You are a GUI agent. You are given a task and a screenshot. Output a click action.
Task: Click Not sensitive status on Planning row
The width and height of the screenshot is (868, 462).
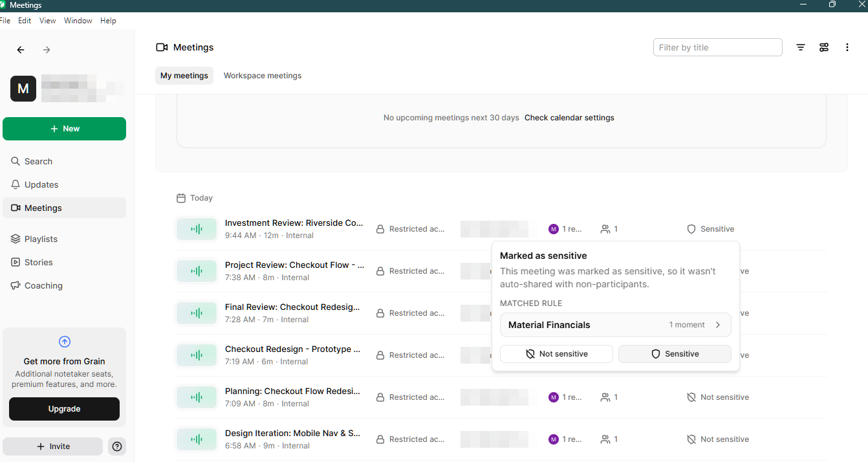pyautogui.click(x=717, y=397)
